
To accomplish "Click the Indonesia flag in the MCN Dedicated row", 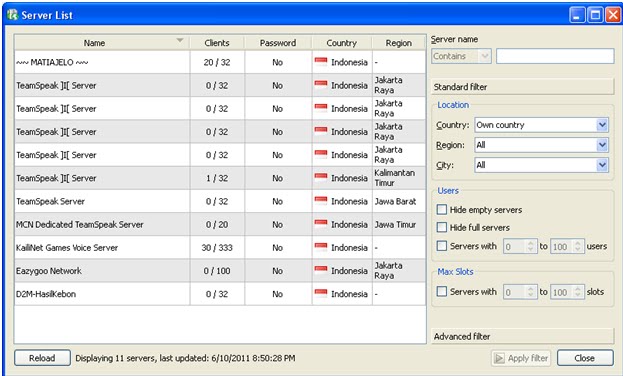I will click(x=321, y=224).
